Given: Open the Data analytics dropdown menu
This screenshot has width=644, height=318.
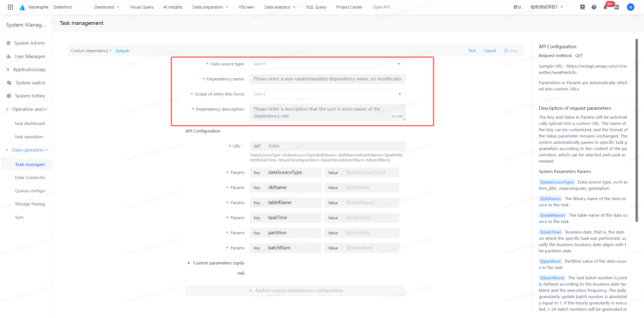Looking at the screenshot, I should (280, 7).
